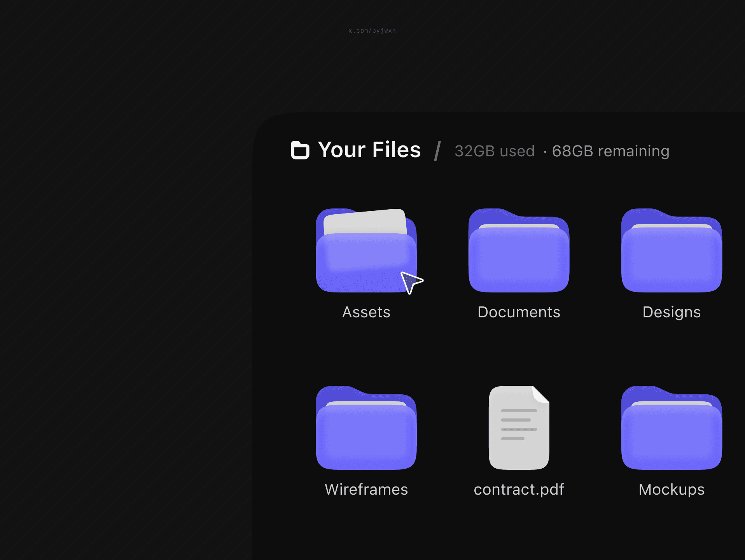The height and width of the screenshot is (560, 745).
Task: Click the Wireframes folder name
Action: pos(366,490)
